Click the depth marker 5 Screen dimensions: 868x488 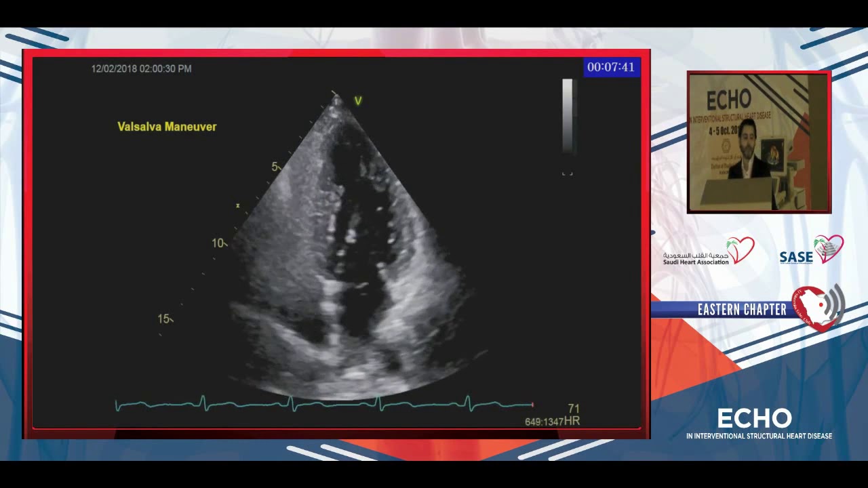click(275, 167)
